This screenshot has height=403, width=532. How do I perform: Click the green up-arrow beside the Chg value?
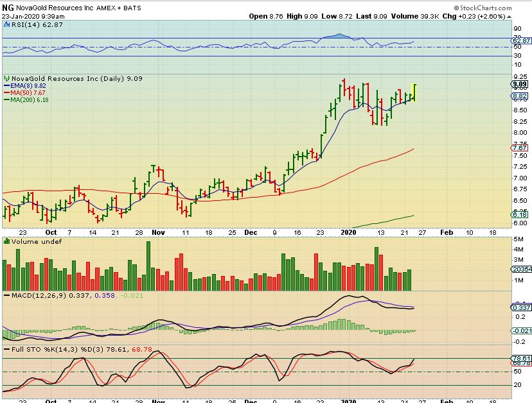coord(510,17)
